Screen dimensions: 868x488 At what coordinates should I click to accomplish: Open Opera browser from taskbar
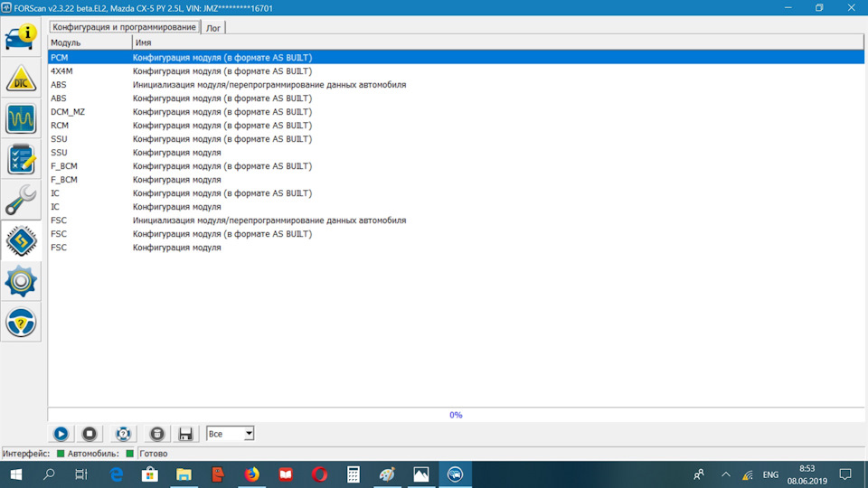319,474
